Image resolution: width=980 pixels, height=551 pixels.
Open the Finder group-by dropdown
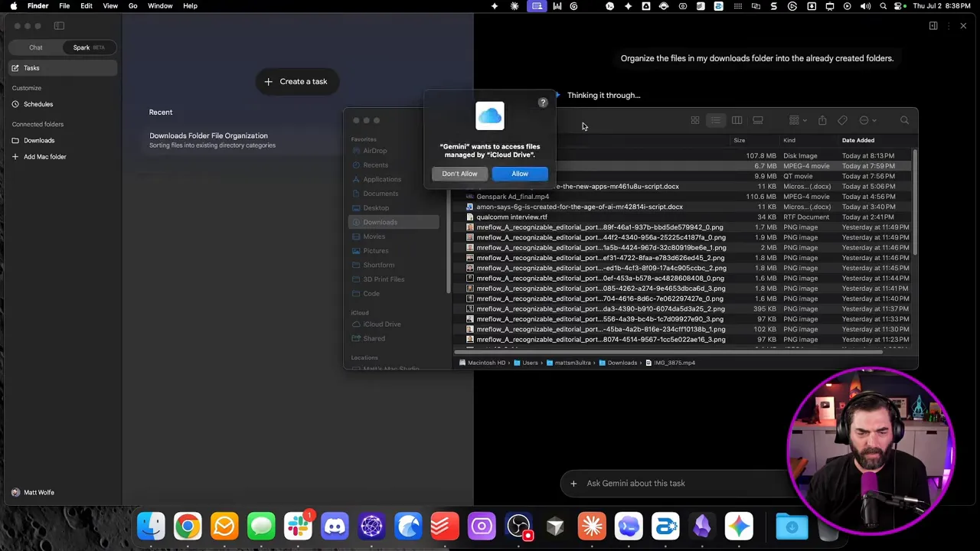coord(797,121)
